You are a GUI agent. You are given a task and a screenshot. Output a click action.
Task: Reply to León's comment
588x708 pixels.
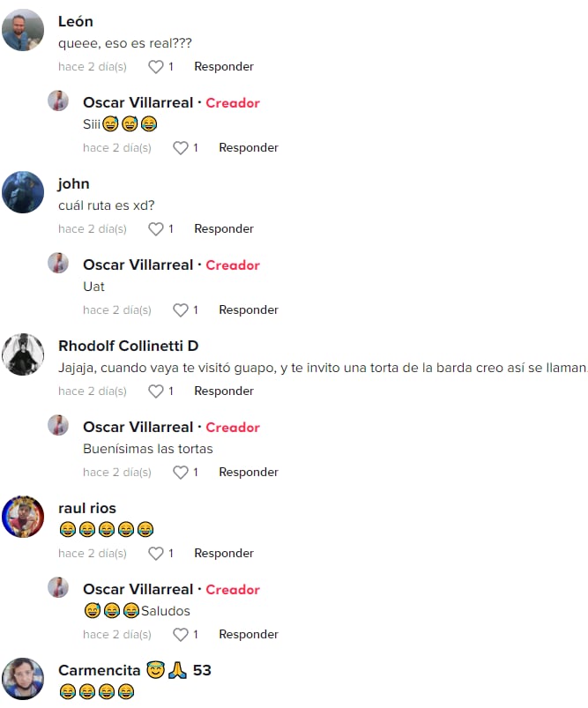pos(224,67)
